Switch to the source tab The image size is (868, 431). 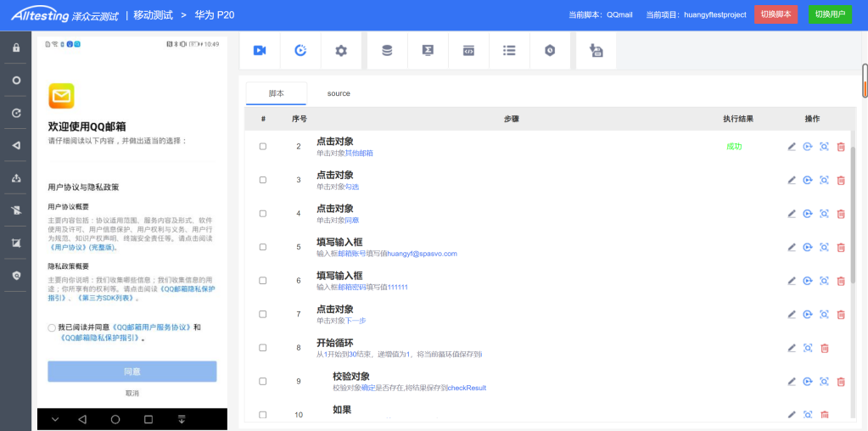pyautogui.click(x=339, y=93)
